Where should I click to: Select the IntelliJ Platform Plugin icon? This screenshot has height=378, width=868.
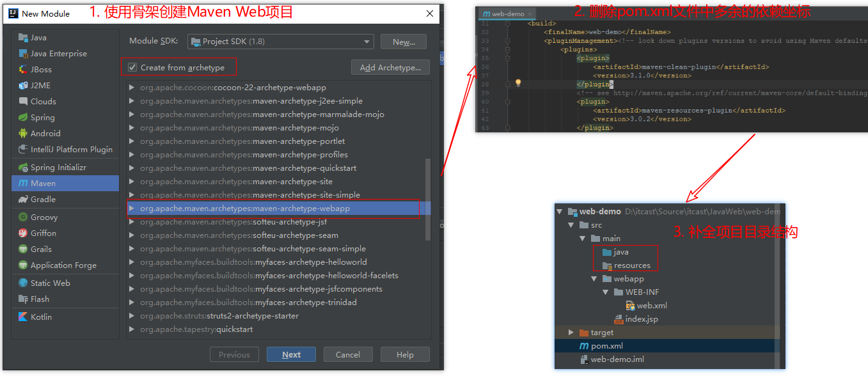pyautogui.click(x=24, y=150)
